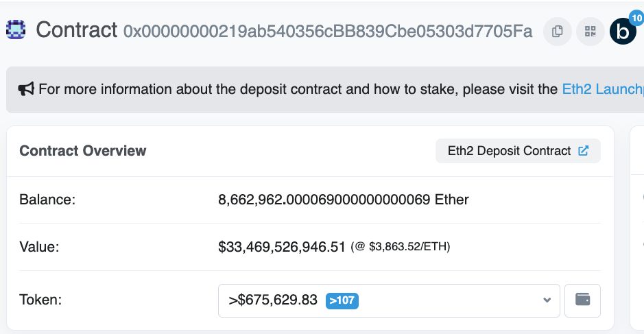
Task: Click the external link icon on Eth2 Deposit Contract
Action: click(583, 151)
